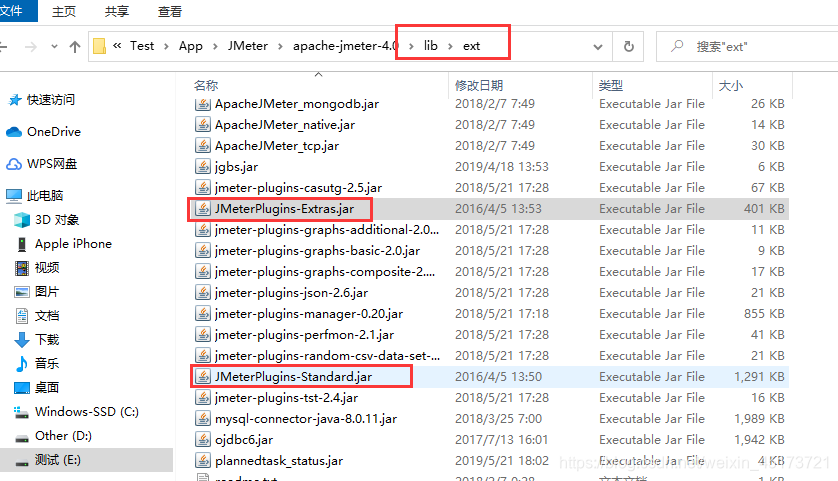
Task: Open Other (D:) drive
Action: point(63,436)
